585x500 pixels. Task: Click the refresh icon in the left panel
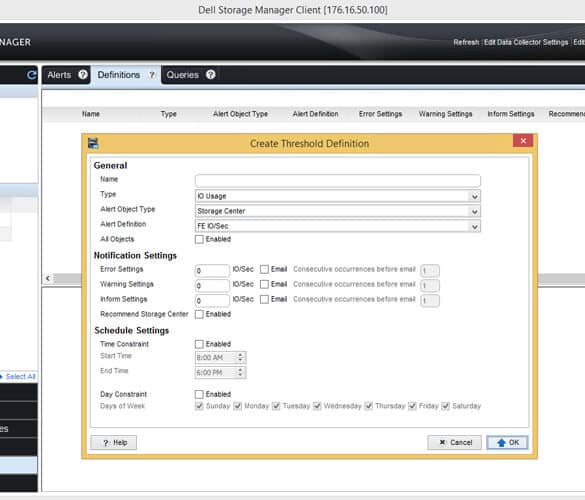point(32,75)
